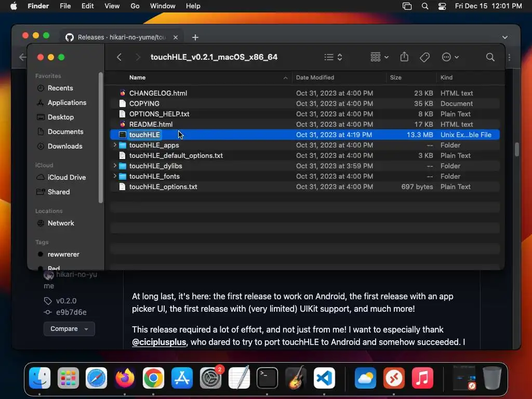Open the group-by grid dropdown
Viewport: 532px width, 399px height.
[x=379, y=57]
